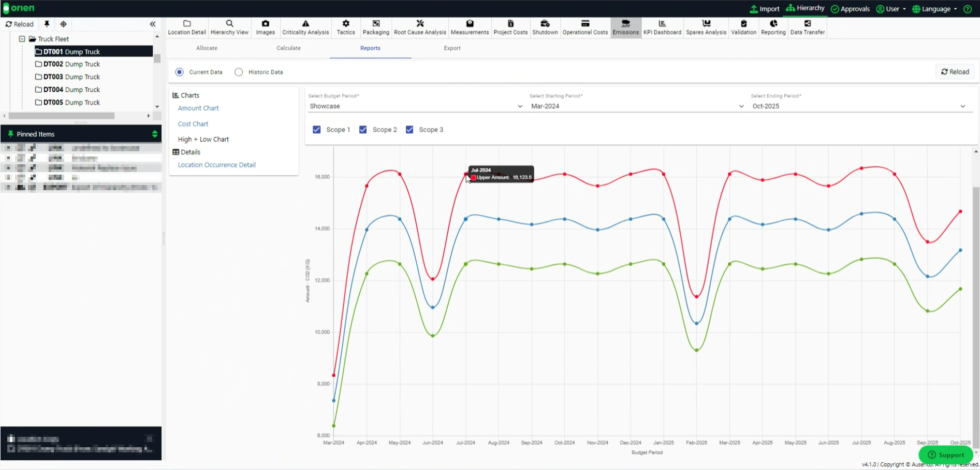980x470 pixels.
Task: Click the Spares Analysis toolbar icon
Action: pos(706,27)
